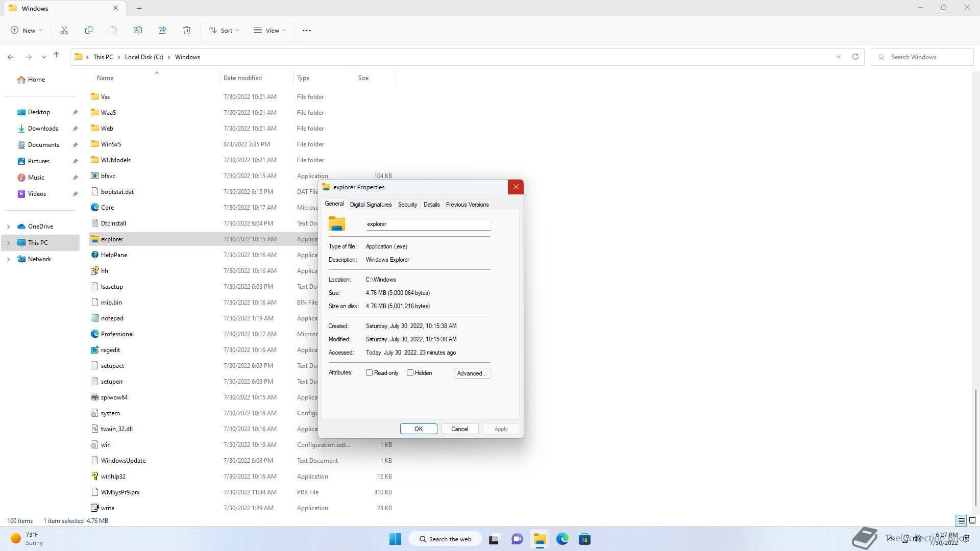
Task: Go to Home in the sidebar
Action: click(x=32, y=80)
